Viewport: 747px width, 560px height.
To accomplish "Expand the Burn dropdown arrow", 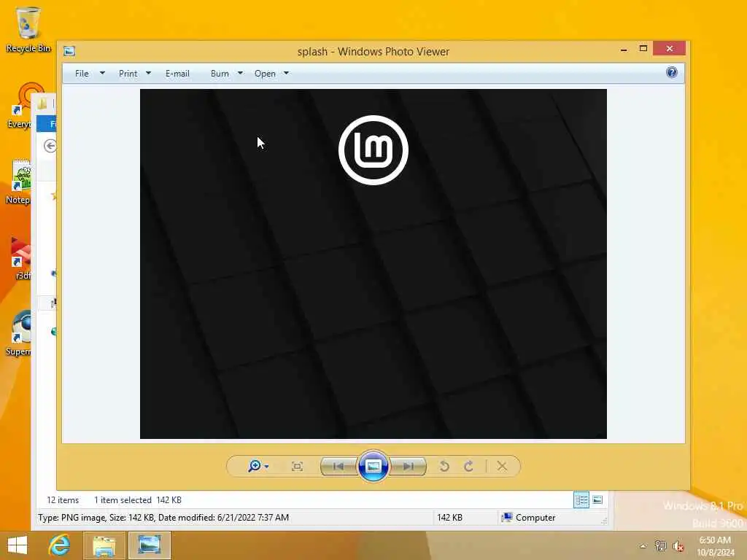I will tap(240, 74).
